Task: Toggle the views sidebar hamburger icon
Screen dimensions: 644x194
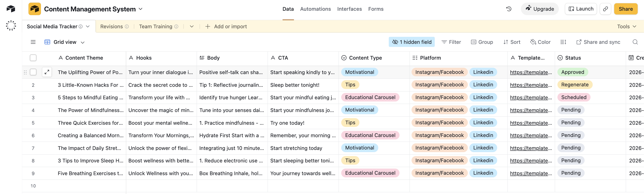Action: point(33,42)
